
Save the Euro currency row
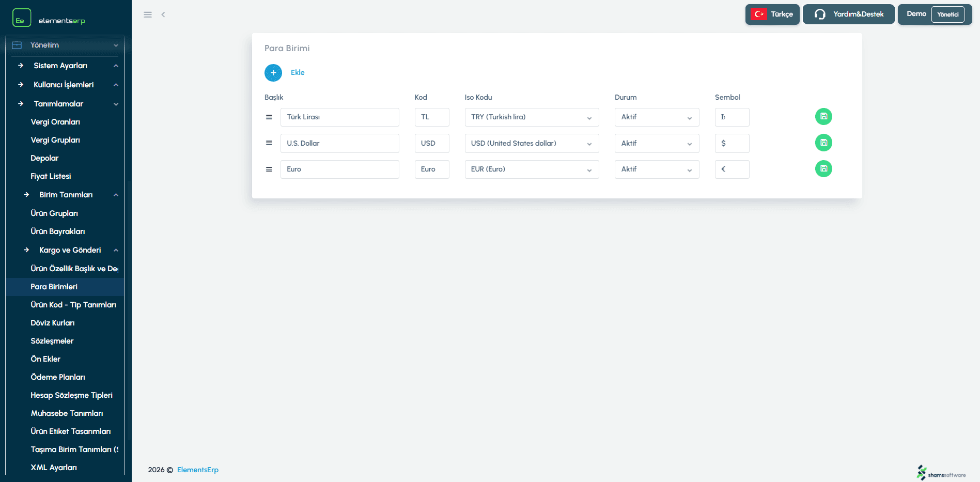point(823,168)
